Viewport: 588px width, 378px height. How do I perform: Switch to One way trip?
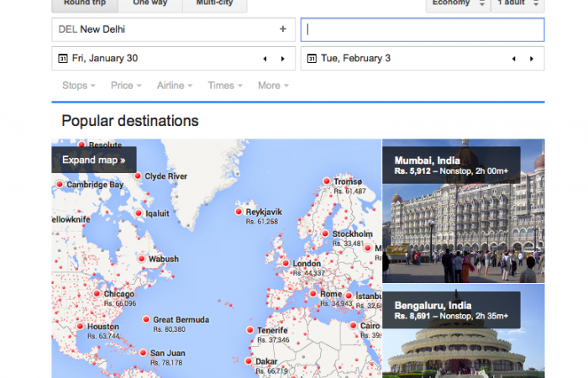tap(150, 4)
